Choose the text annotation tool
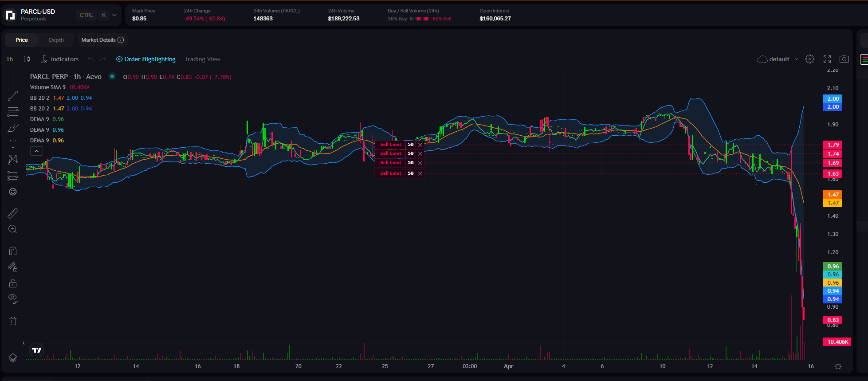868x381 pixels. click(x=13, y=144)
